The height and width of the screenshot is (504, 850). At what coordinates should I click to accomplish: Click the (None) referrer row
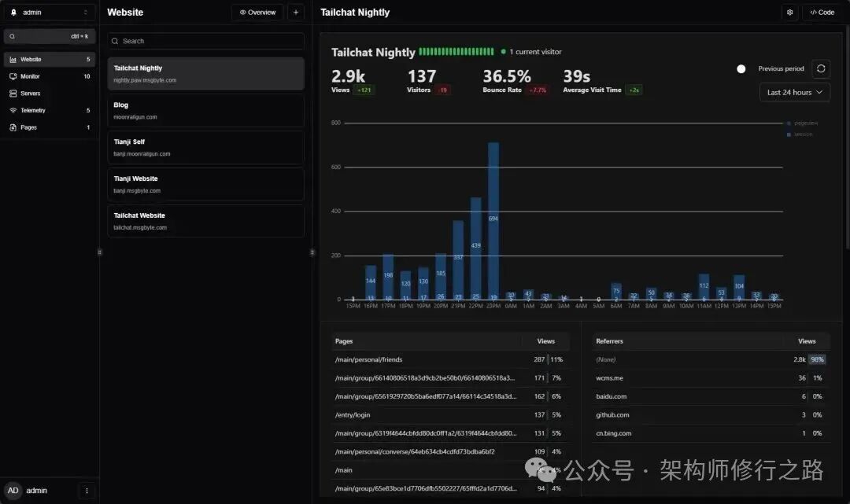tap(711, 359)
